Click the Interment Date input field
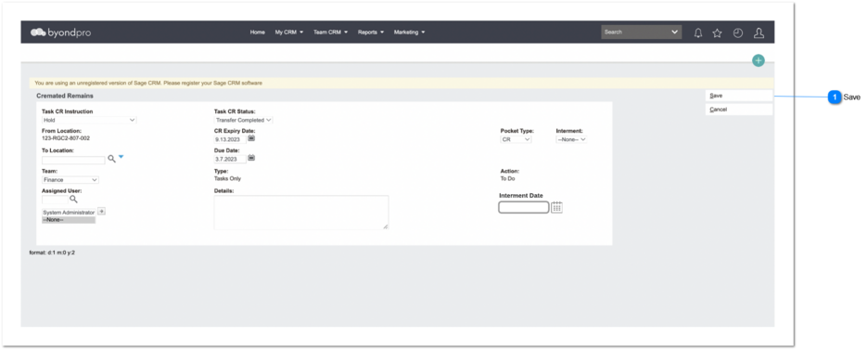 pyautogui.click(x=524, y=207)
